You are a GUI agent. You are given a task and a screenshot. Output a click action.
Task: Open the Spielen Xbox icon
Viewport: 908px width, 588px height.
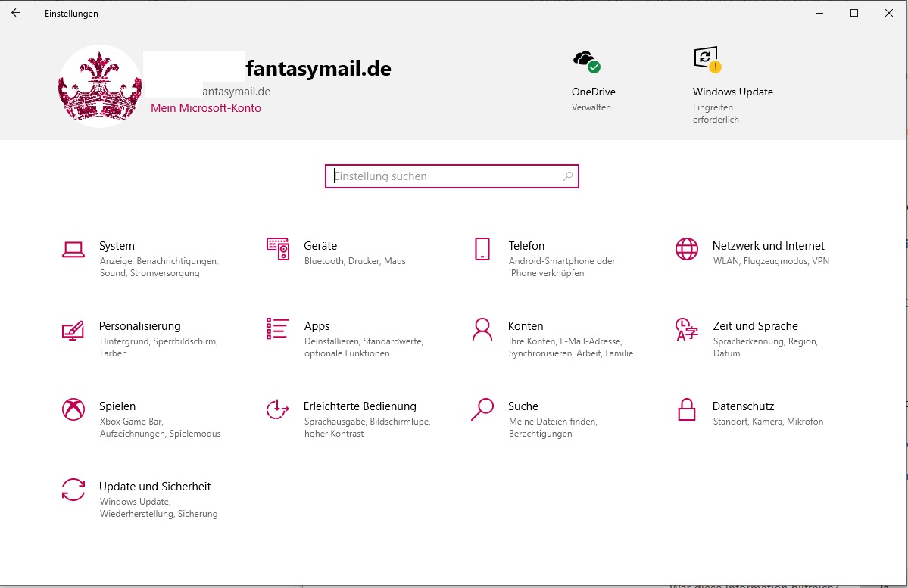tap(73, 409)
